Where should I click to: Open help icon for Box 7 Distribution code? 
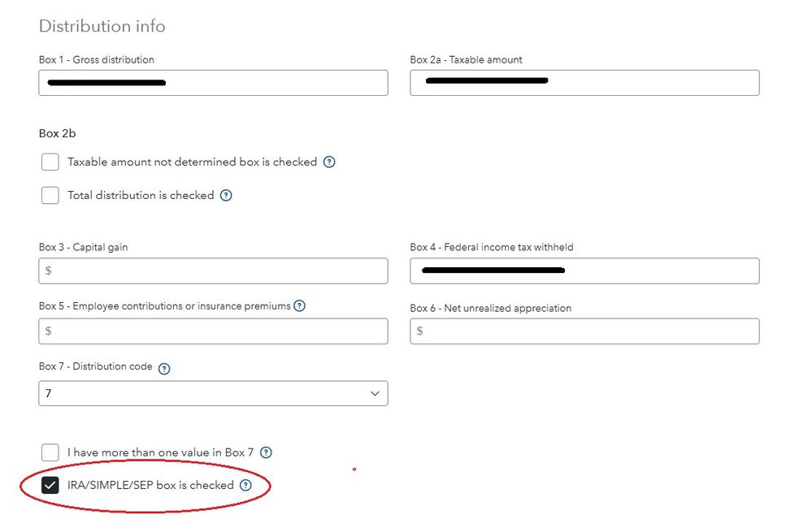point(164,368)
